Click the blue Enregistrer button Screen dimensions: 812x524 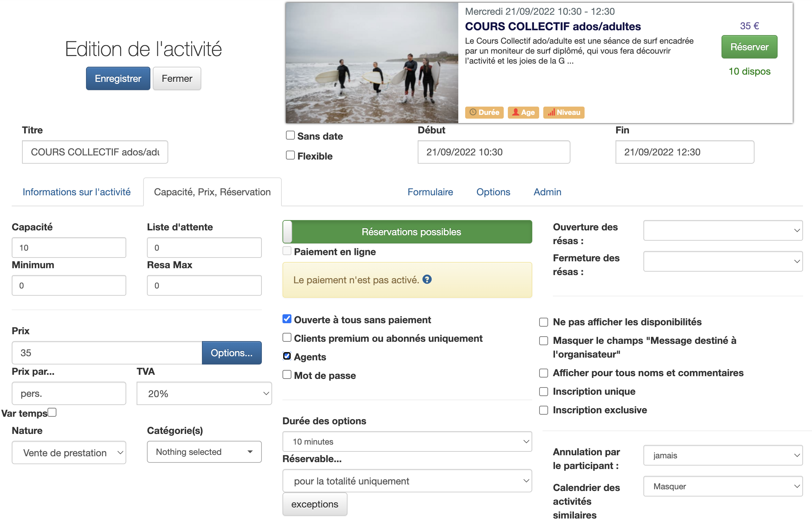click(118, 78)
